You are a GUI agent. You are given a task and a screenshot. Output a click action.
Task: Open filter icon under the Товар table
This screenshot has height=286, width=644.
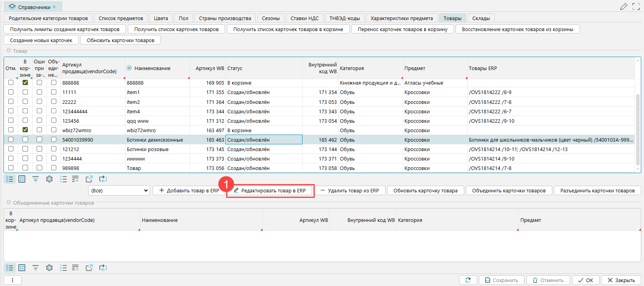click(x=35, y=179)
